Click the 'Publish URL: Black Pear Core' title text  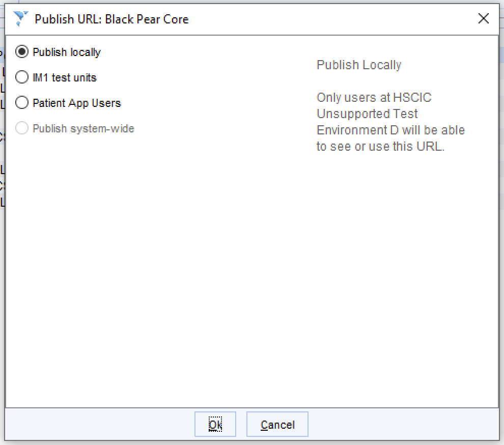click(111, 19)
